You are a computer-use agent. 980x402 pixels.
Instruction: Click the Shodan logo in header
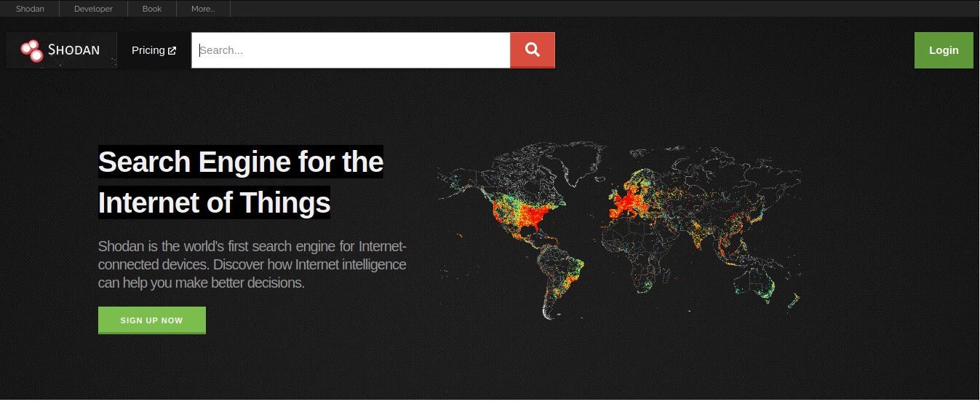pyautogui.click(x=61, y=50)
